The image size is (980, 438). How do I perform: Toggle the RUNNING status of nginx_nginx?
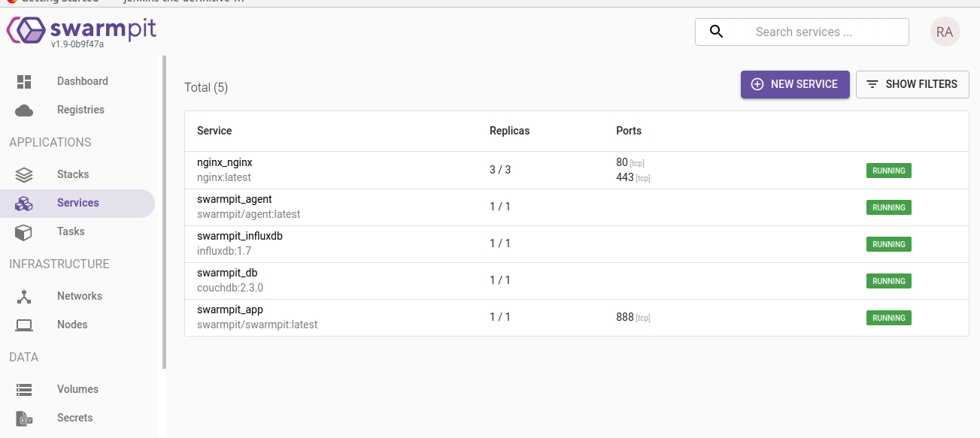click(888, 171)
